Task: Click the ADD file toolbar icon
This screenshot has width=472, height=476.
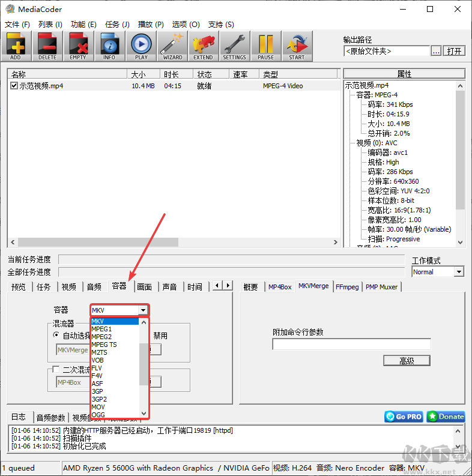Action: point(16,46)
